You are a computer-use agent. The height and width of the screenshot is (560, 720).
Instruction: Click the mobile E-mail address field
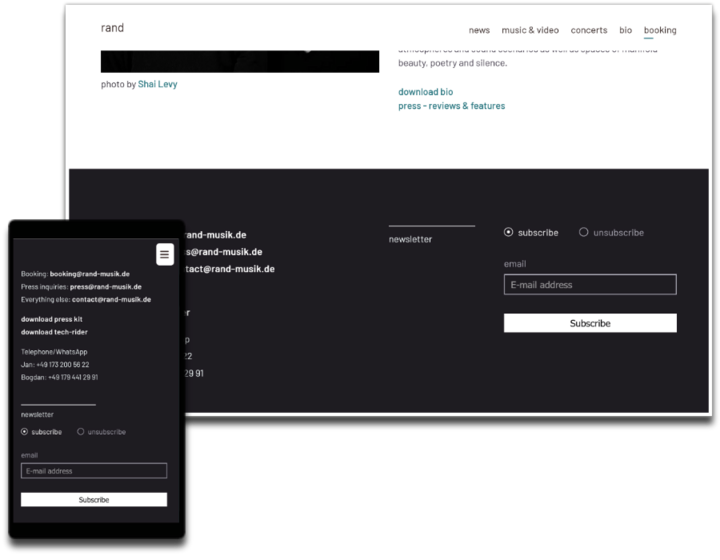[x=94, y=471]
